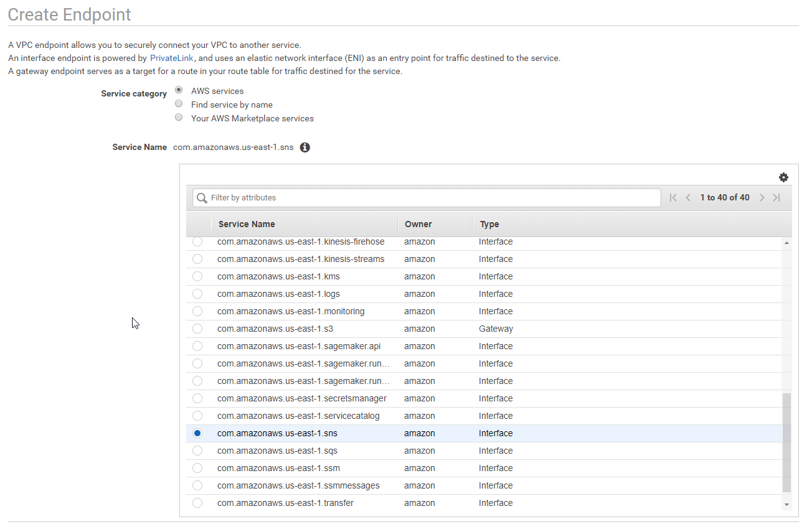Click the Gateway type cell
Viewport: 812px width, 524px height.
pyautogui.click(x=496, y=329)
